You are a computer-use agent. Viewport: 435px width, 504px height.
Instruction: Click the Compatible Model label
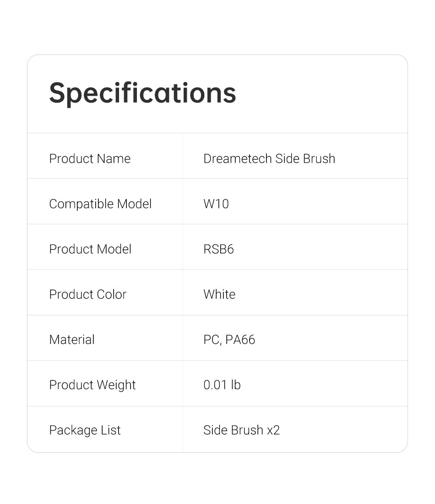tap(100, 204)
